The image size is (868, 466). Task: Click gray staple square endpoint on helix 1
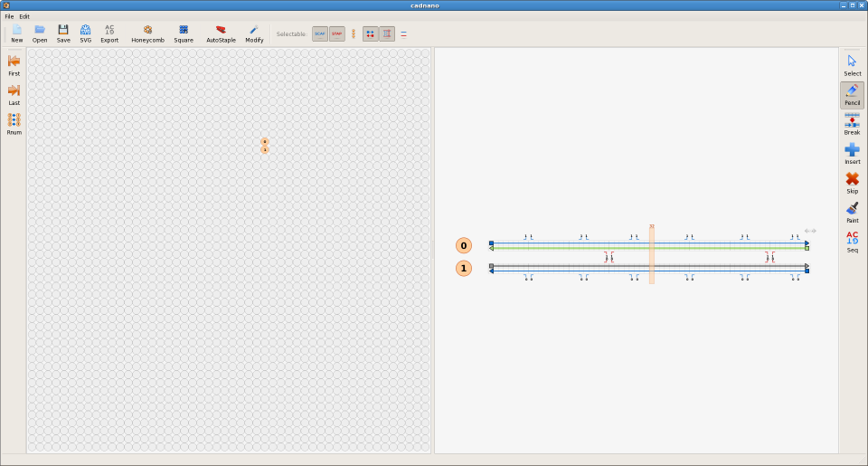491,266
